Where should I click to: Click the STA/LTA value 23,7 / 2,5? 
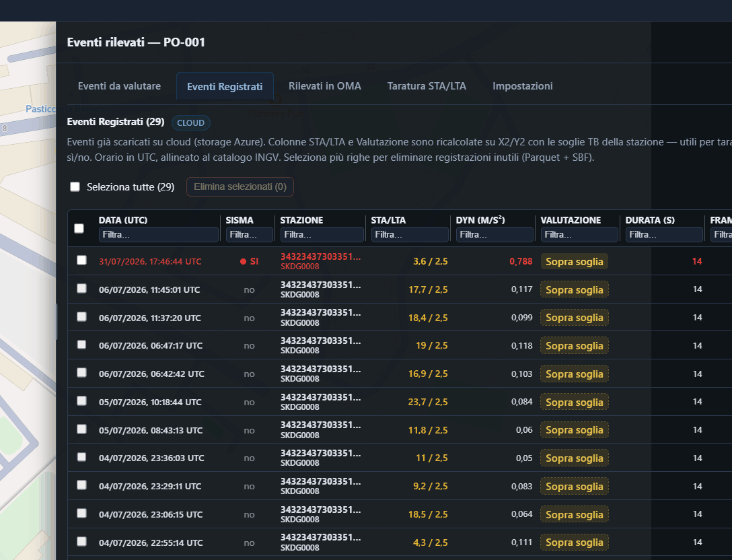click(428, 402)
